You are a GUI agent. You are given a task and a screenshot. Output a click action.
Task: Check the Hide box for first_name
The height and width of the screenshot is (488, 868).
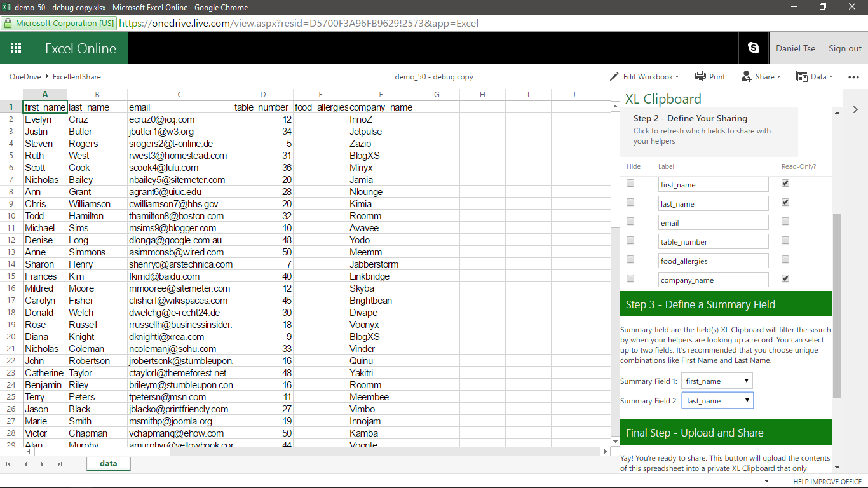[630, 183]
